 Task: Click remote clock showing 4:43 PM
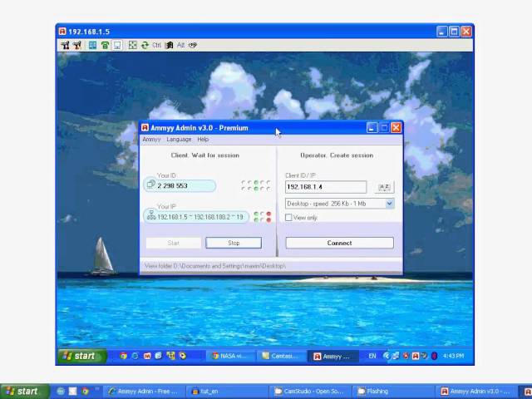(453, 356)
